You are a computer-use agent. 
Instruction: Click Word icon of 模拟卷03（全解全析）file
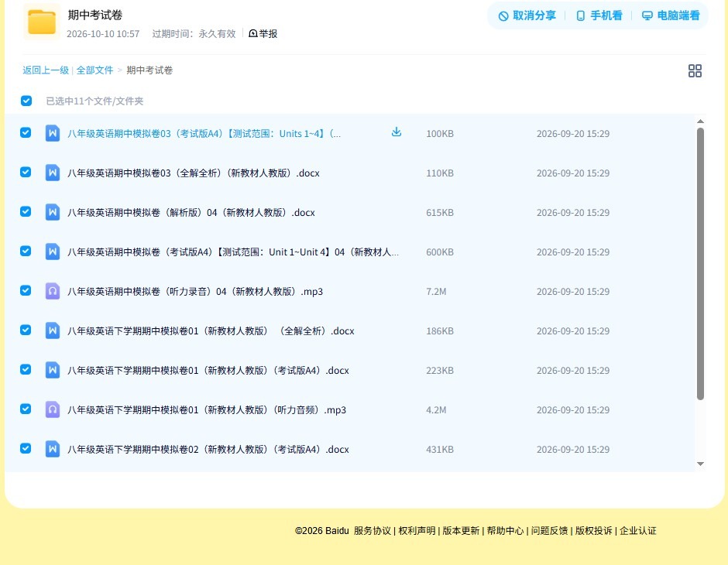coord(53,173)
